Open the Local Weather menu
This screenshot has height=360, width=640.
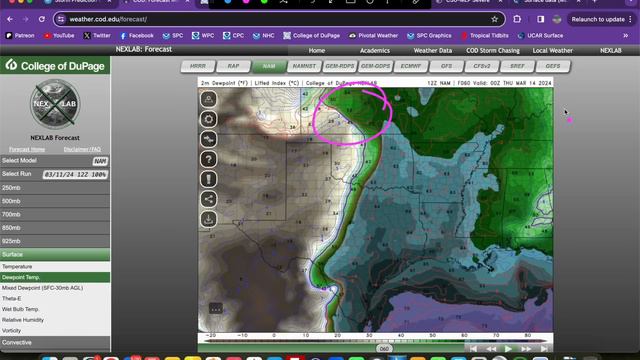click(552, 51)
